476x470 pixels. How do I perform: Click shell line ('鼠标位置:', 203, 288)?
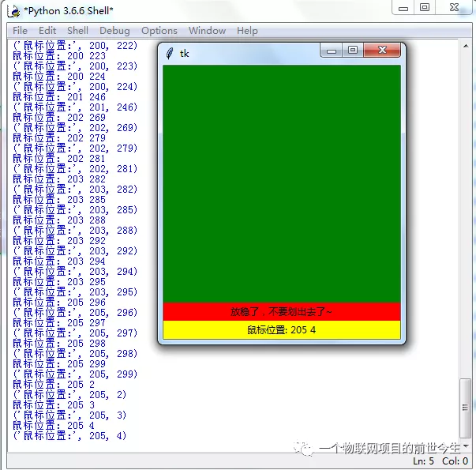(75, 231)
